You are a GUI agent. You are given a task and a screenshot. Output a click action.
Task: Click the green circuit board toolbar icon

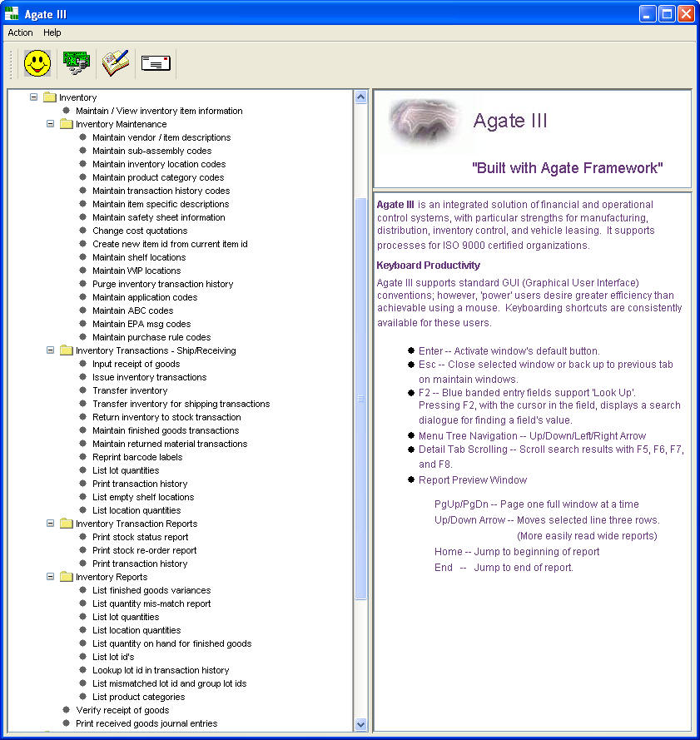76,63
